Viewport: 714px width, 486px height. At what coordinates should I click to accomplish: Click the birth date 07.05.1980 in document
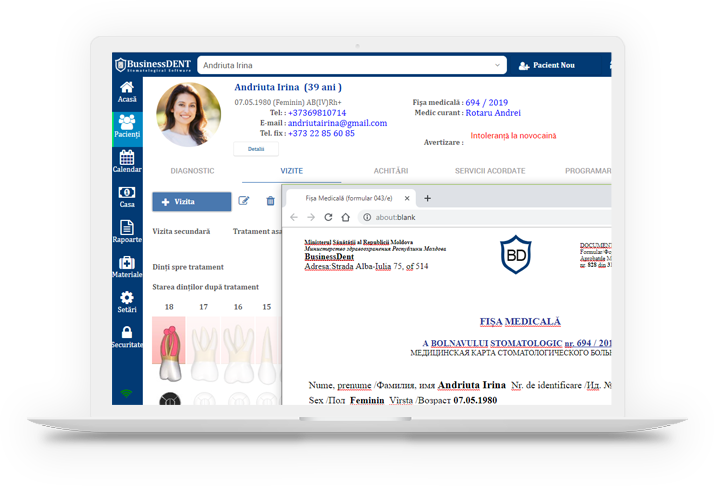pos(475,400)
